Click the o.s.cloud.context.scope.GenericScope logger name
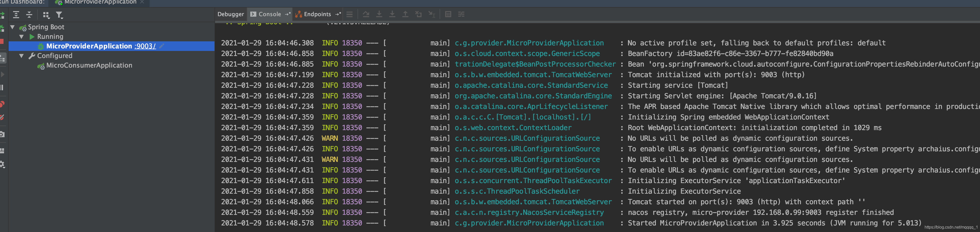This screenshot has width=980, height=232. point(527,54)
